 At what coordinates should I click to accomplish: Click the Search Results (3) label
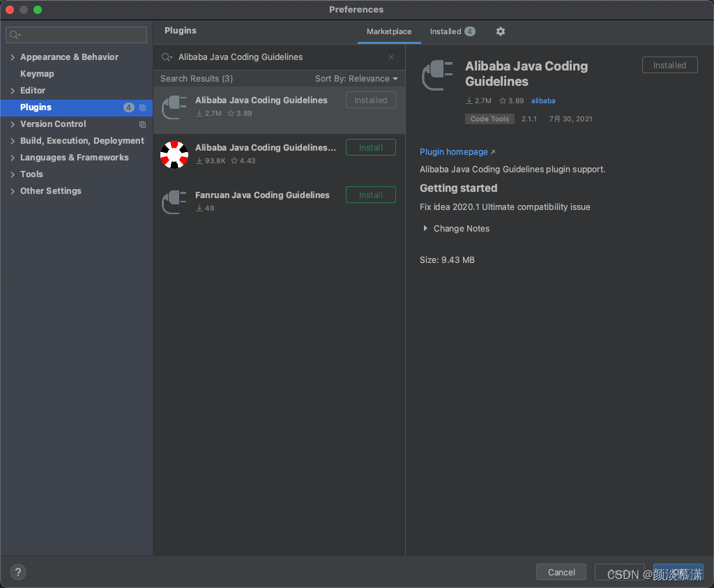tap(196, 78)
